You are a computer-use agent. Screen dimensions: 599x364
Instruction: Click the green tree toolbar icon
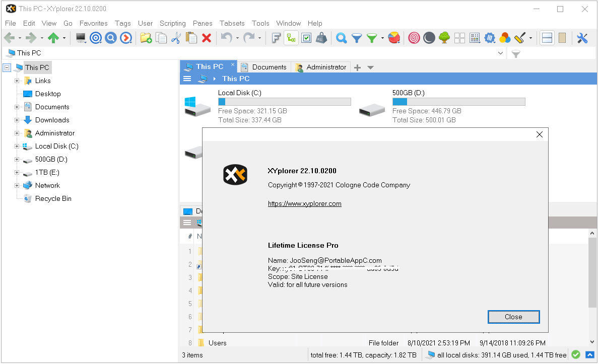444,38
